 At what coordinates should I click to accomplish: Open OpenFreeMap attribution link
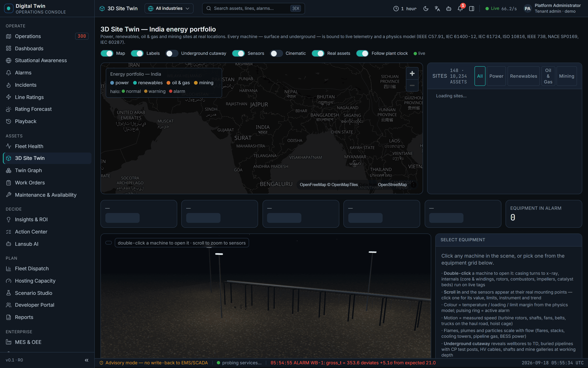coord(313,184)
